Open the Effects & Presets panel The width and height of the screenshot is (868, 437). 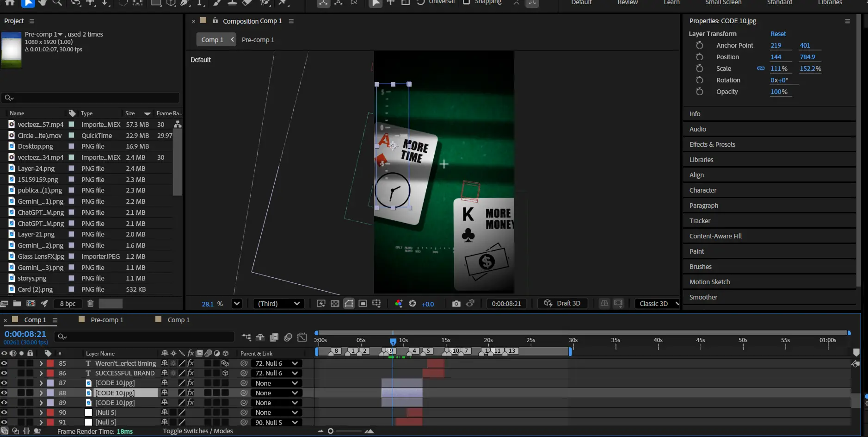click(x=712, y=144)
